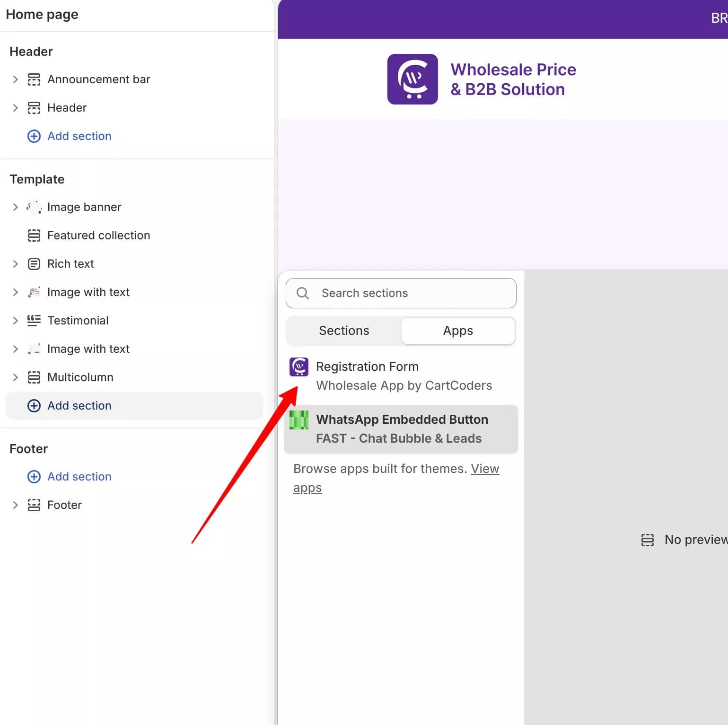Image resolution: width=728 pixels, height=725 pixels.
Task: Click the Search sections field
Action: point(401,293)
